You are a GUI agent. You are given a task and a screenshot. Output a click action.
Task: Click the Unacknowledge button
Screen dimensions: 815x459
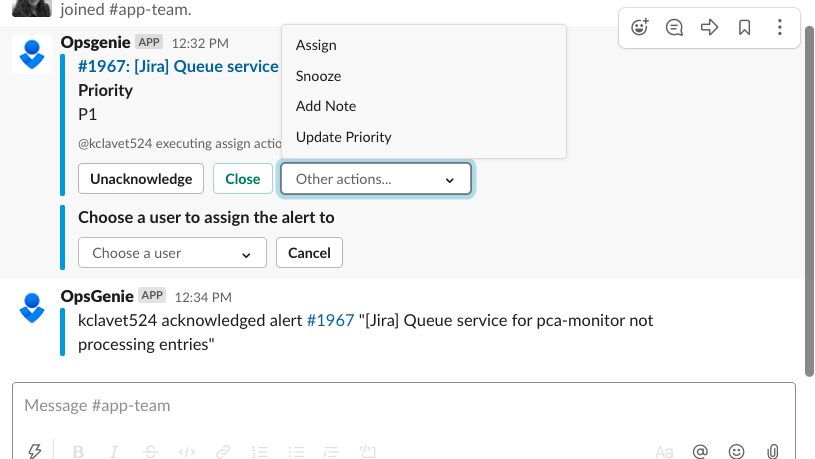click(141, 179)
